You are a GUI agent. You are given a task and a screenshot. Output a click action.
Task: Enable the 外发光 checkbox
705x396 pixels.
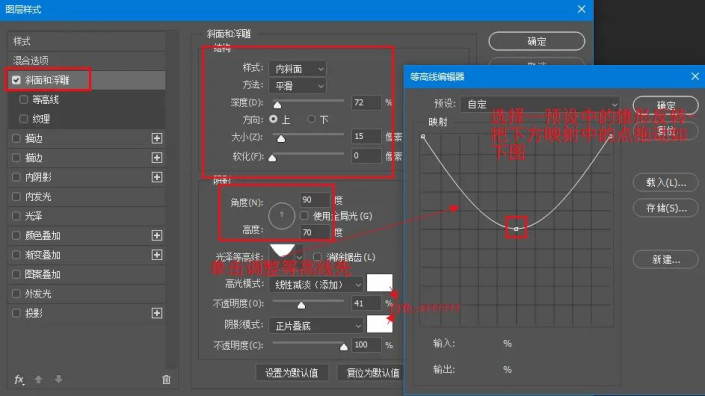click(16, 294)
